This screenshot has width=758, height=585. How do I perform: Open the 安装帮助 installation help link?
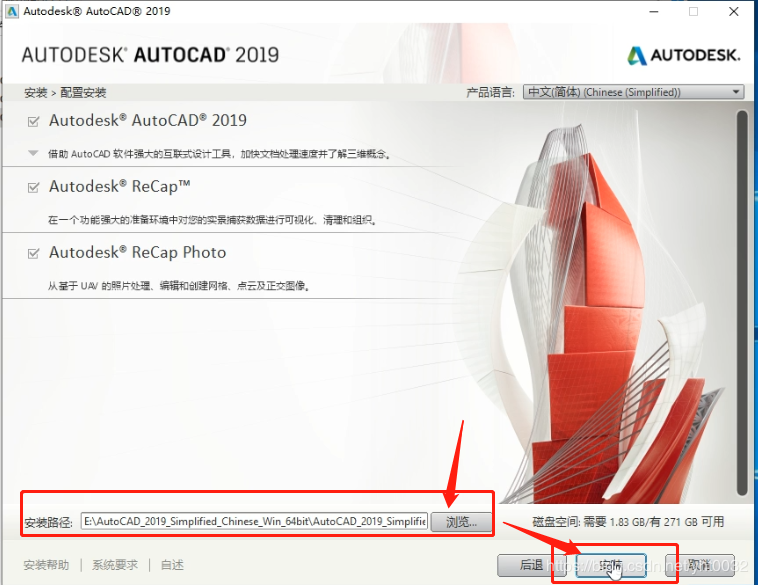(x=46, y=565)
